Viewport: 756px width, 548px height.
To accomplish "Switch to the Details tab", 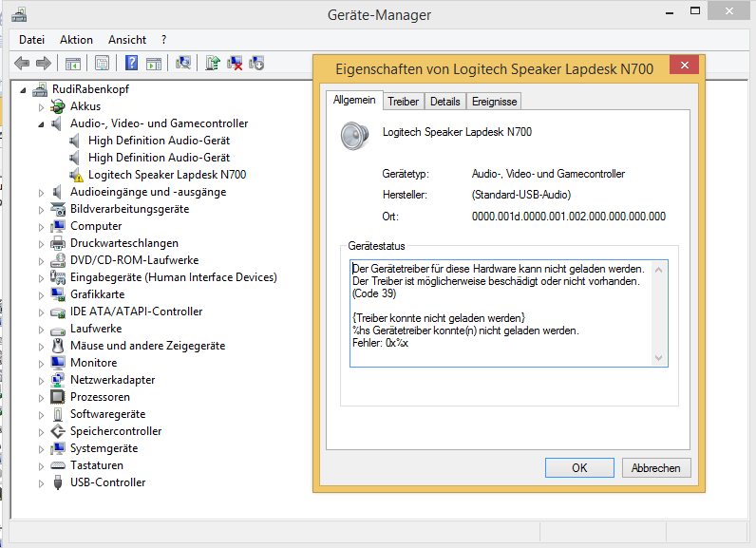I will click(445, 102).
